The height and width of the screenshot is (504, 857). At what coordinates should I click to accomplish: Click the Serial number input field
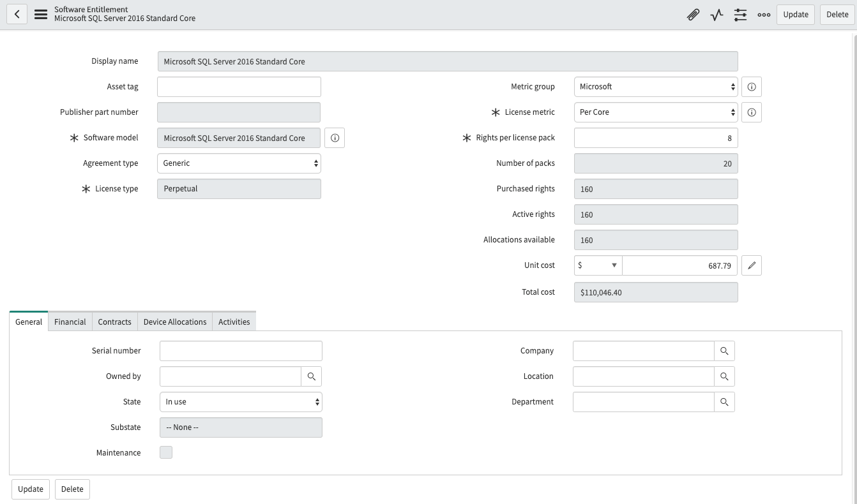[x=241, y=351]
